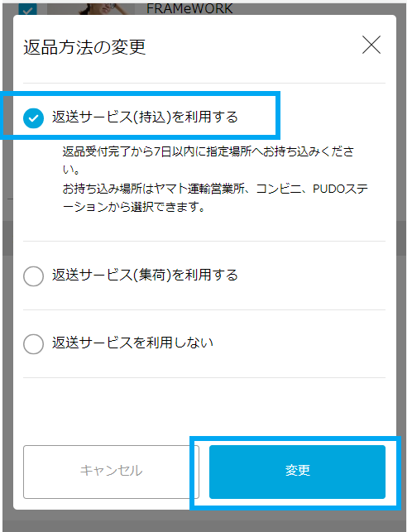The height and width of the screenshot is (532, 412).
Task: Click the PUDOステーション description text
Action: click(340, 189)
